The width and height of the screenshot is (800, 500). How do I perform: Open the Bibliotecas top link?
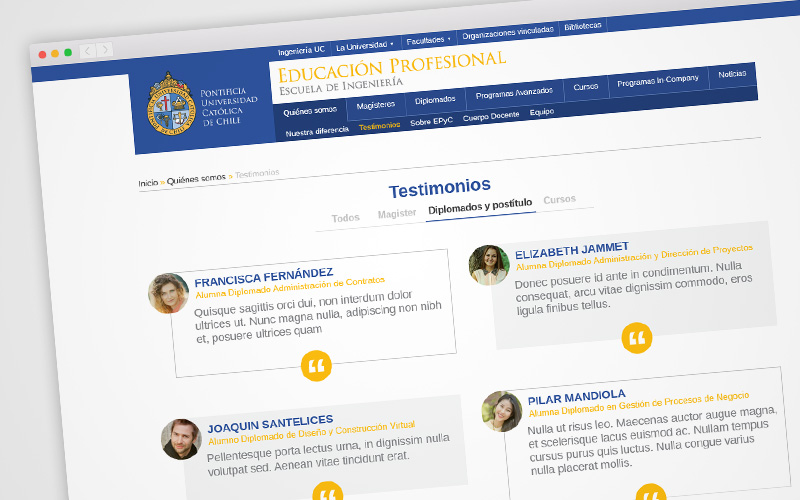(x=583, y=26)
